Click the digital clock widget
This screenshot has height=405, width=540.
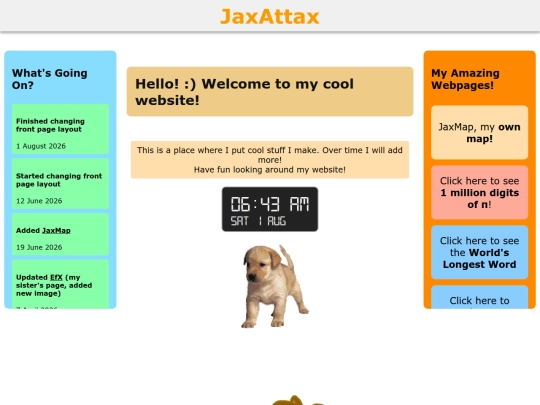[x=270, y=209]
